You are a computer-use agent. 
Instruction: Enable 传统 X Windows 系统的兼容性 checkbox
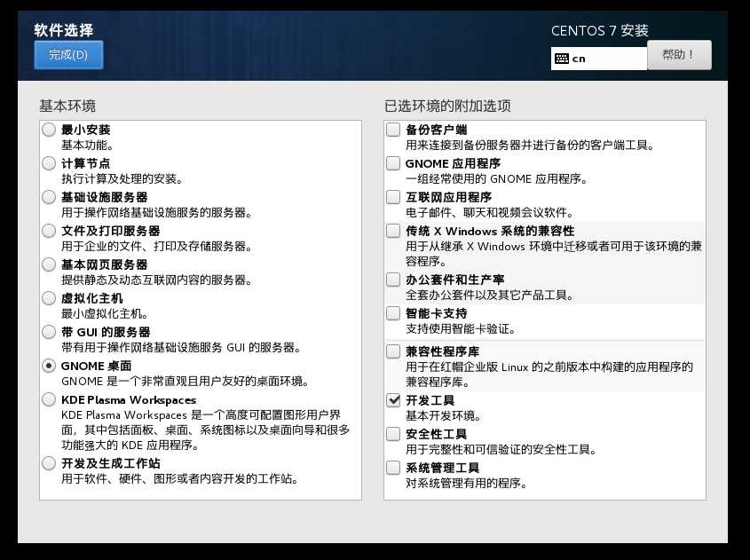393,231
